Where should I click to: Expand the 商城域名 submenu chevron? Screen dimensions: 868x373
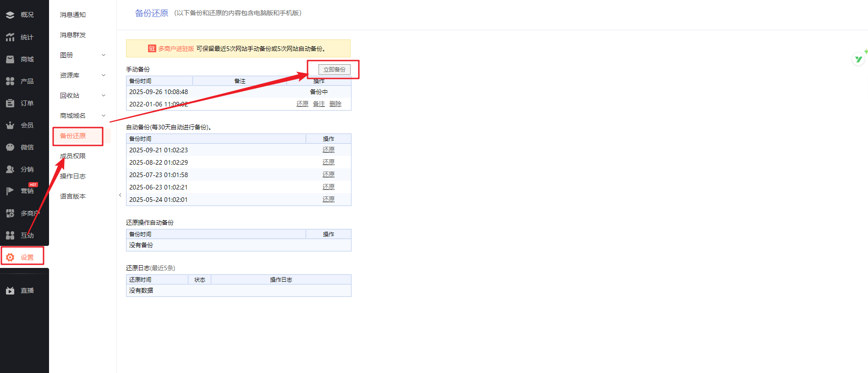104,116
